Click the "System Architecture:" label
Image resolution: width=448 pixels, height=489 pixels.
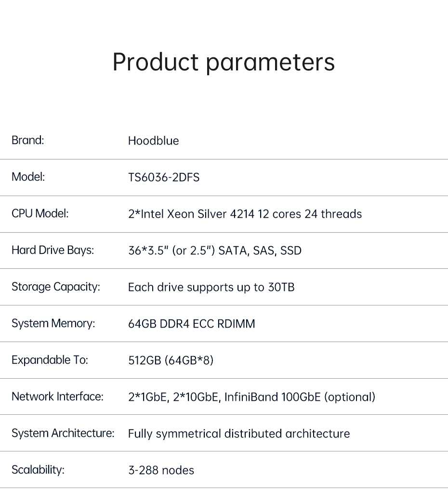[63, 433]
